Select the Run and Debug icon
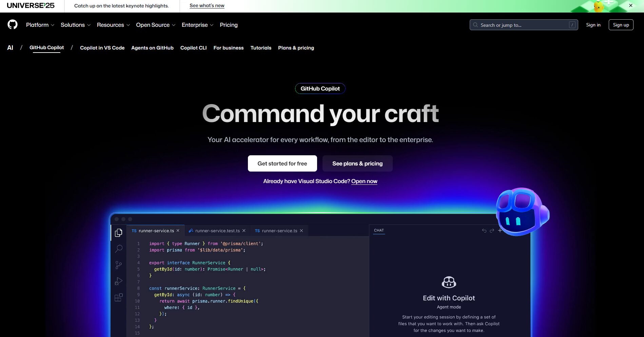The width and height of the screenshot is (644, 337). pos(118,281)
